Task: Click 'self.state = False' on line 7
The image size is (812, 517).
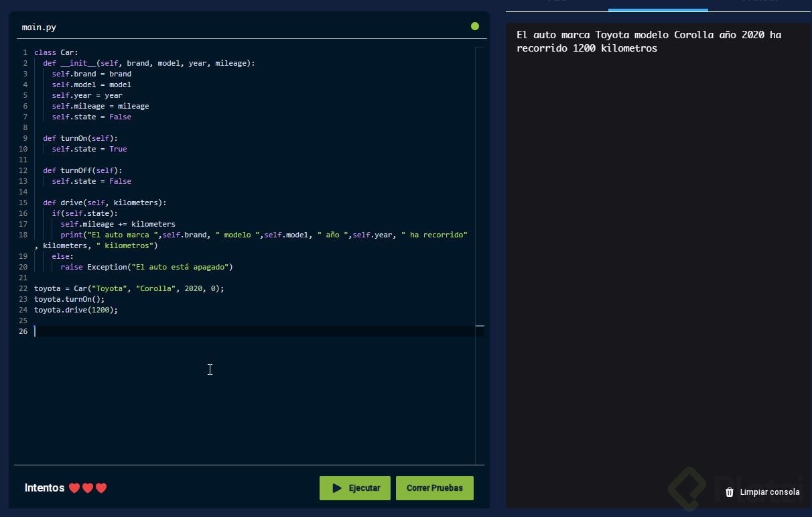Action: (92, 117)
